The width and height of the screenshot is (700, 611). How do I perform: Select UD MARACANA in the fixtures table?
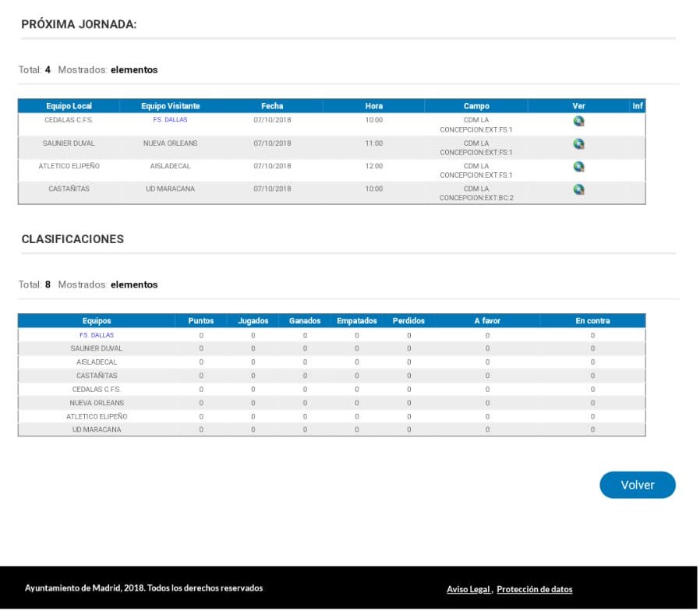coord(171,189)
